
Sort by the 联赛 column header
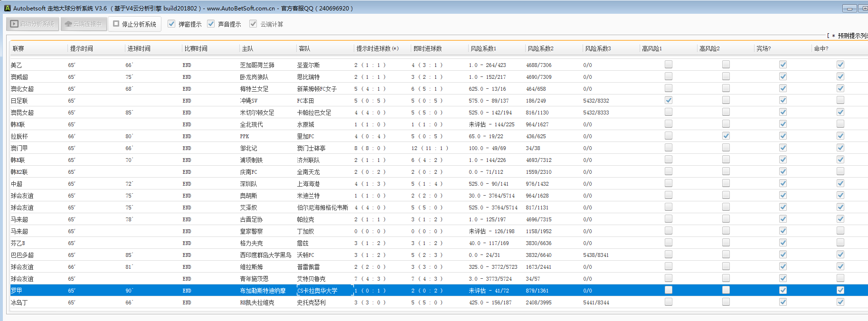(19, 48)
